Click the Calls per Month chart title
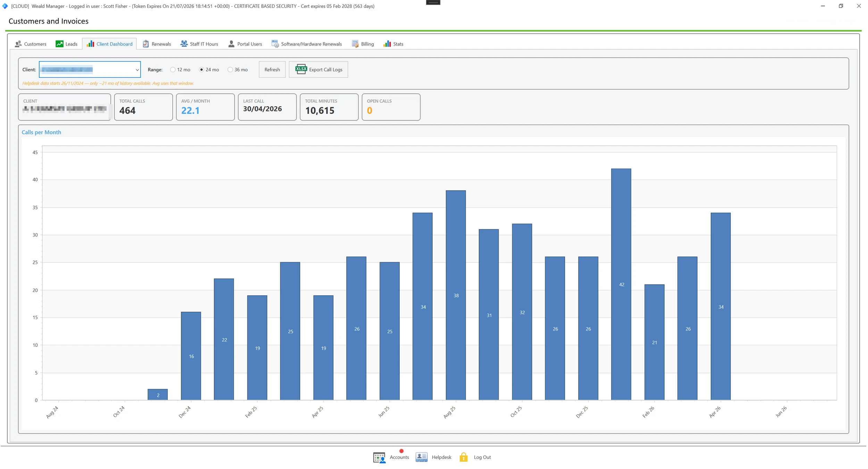The image size is (868, 469). coord(41,132)
